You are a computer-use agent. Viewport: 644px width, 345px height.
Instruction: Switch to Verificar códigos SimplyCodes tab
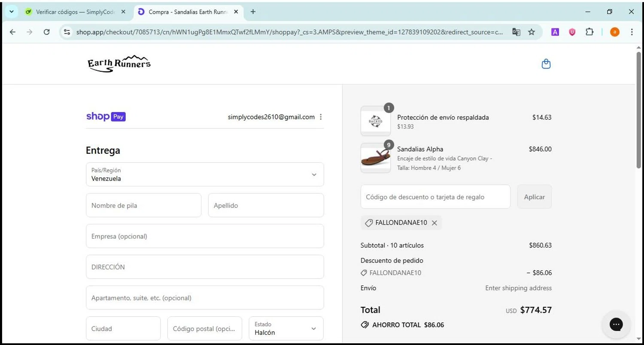(x=75, y=12)
